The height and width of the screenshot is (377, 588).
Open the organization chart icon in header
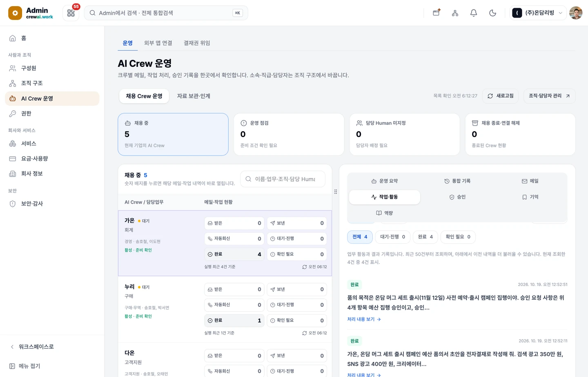coord(455,13)
